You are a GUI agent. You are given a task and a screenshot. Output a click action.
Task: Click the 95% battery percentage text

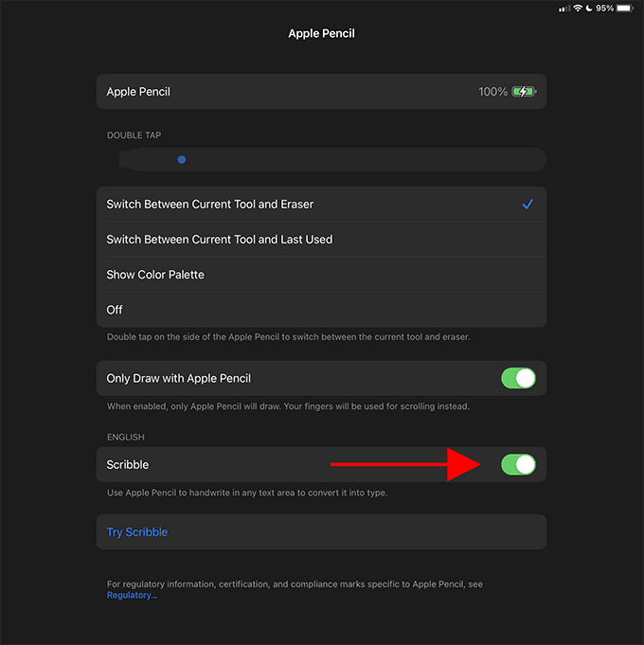(x=604, y=9)
